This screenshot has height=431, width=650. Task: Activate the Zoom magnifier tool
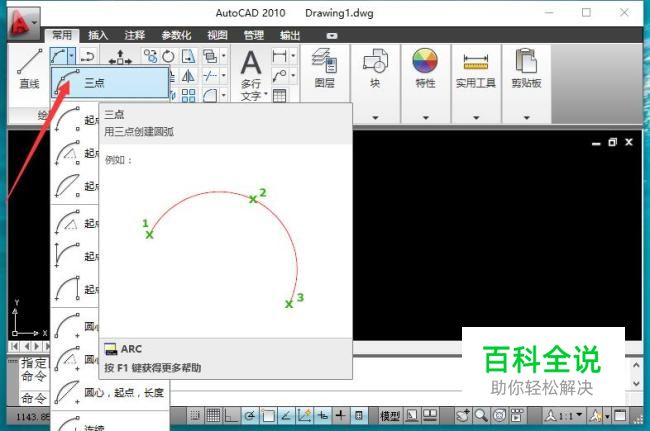click(x=481, y=415)
